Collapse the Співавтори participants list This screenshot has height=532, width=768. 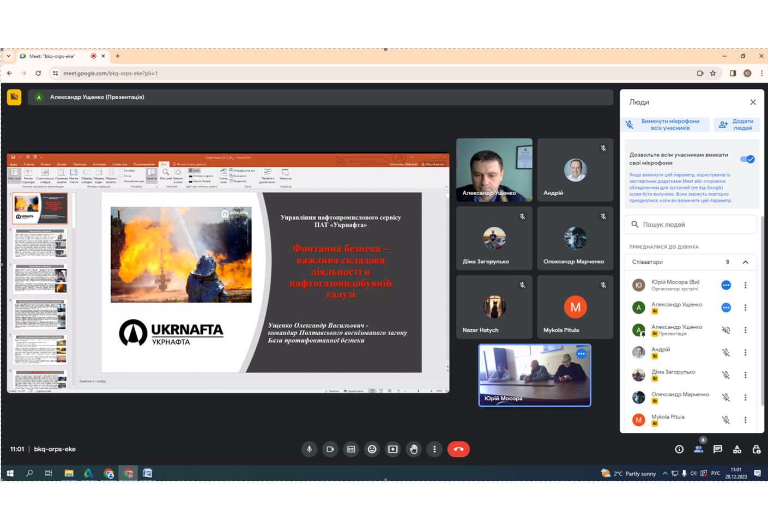click(x=745, y=262)
